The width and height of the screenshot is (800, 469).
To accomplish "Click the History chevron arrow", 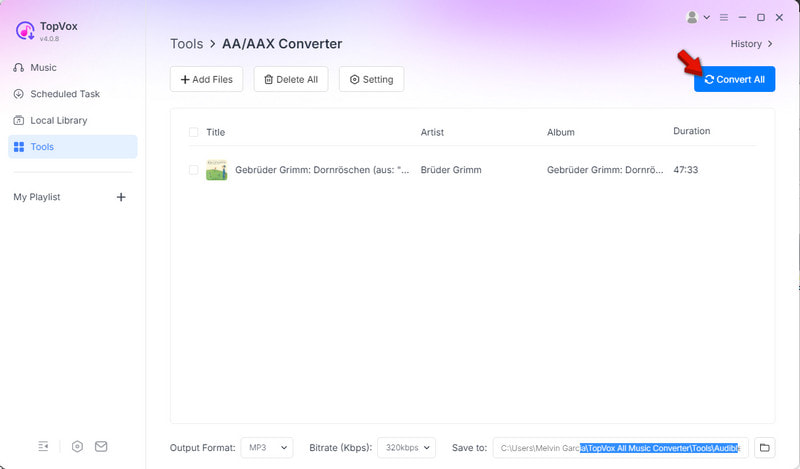I will (x=770, y=44).
